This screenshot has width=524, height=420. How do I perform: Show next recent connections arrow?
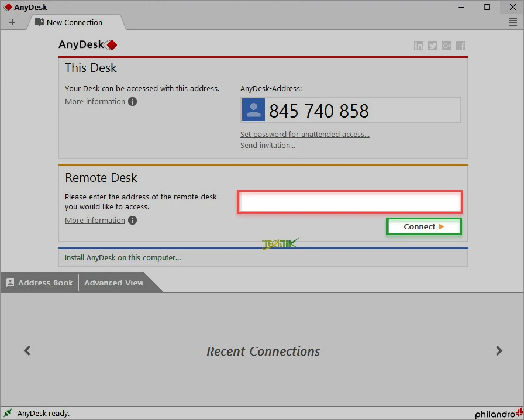tap(499, 350)
